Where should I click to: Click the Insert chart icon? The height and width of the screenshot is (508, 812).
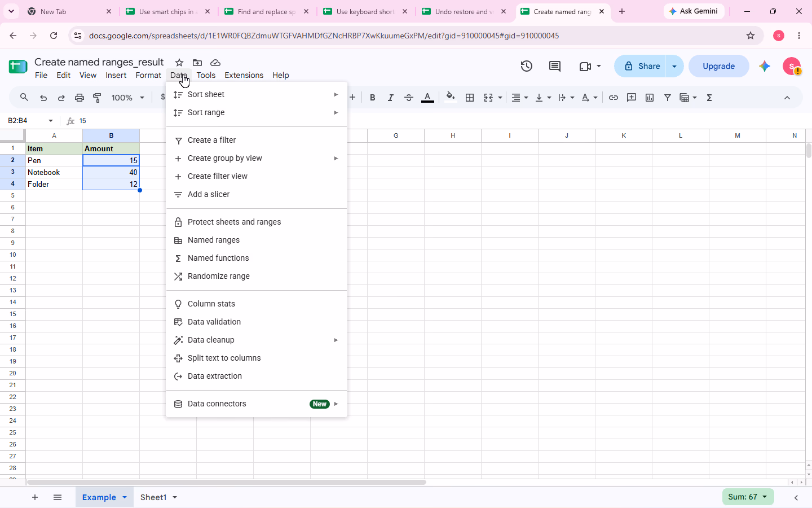[x=650, y=98]
